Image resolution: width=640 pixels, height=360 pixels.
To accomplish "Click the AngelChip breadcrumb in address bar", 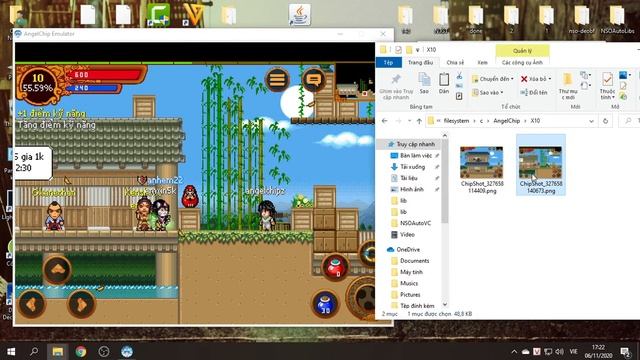I will (x=507, y=121).
